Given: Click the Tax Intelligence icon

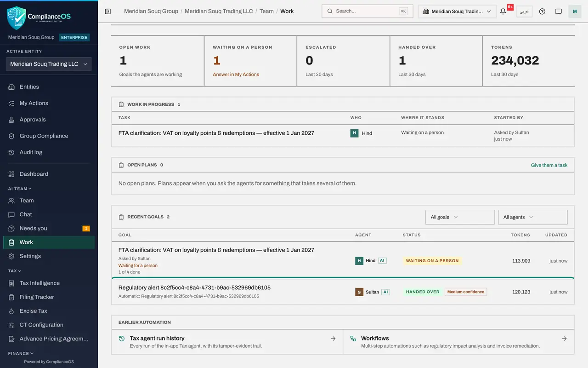Looking at the screenshot, I should (11, 283).
